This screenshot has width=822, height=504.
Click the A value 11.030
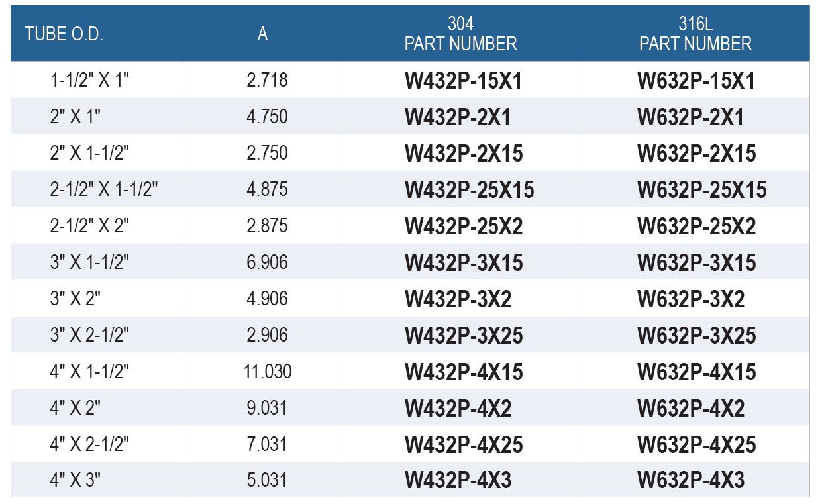click(x=268, y=372)
